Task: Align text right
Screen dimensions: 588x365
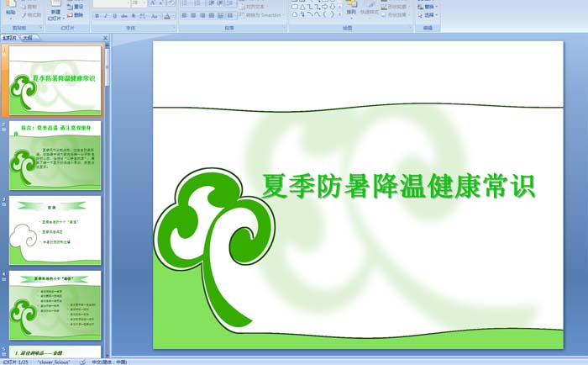Action: tap(202, 16)
